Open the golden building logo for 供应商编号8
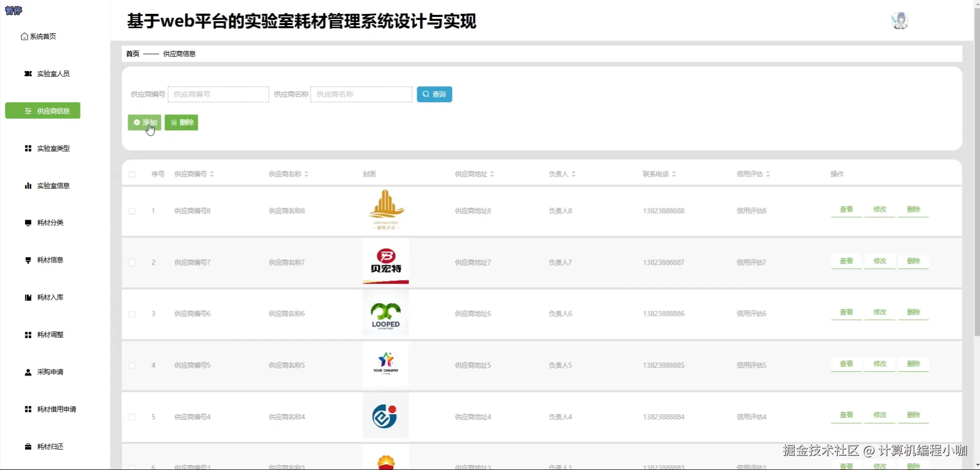 pyautogui.click(x=386, y=210)
